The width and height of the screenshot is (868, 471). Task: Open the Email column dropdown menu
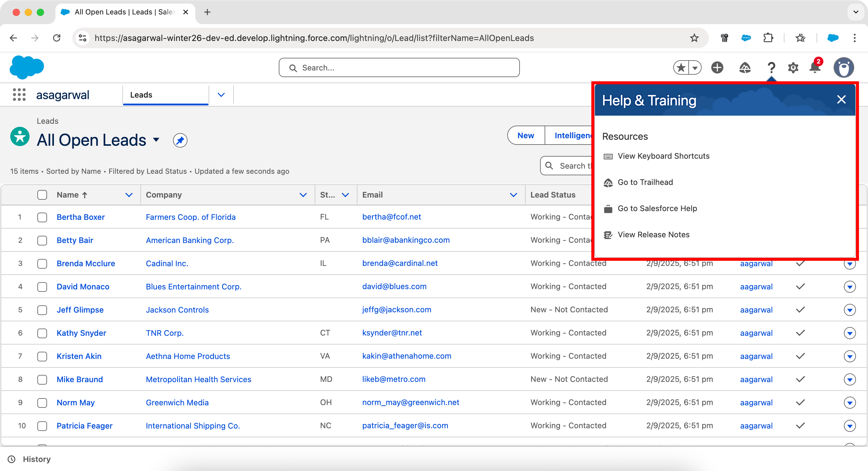(514, 195)
